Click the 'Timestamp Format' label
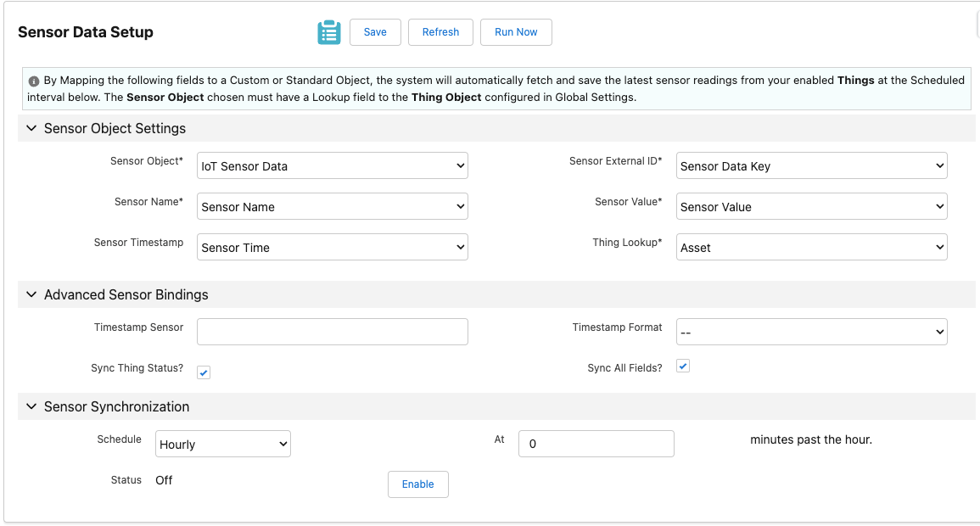This screenshot has width=980, height=526. tap(617, 327)
